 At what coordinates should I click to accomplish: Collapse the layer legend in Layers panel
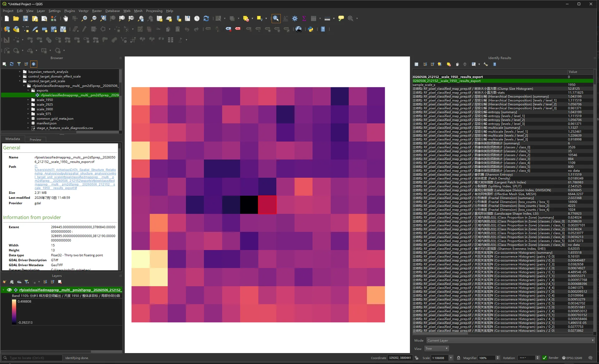(x=3, y=290)
